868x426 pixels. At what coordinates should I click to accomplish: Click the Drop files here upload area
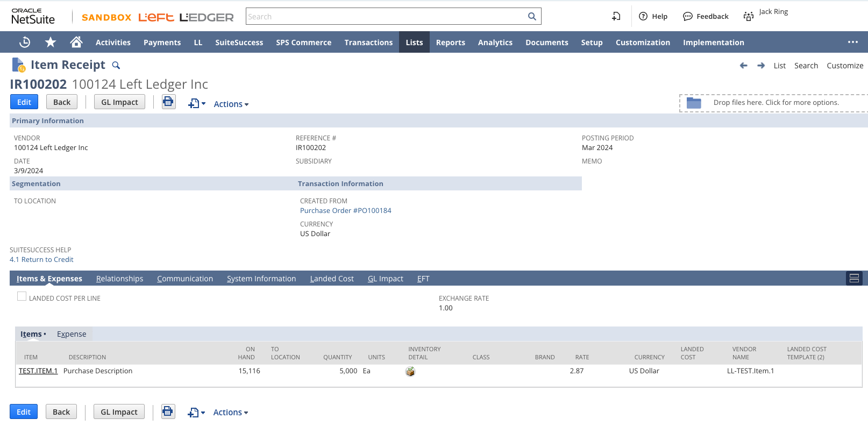(x=774, y=103)
